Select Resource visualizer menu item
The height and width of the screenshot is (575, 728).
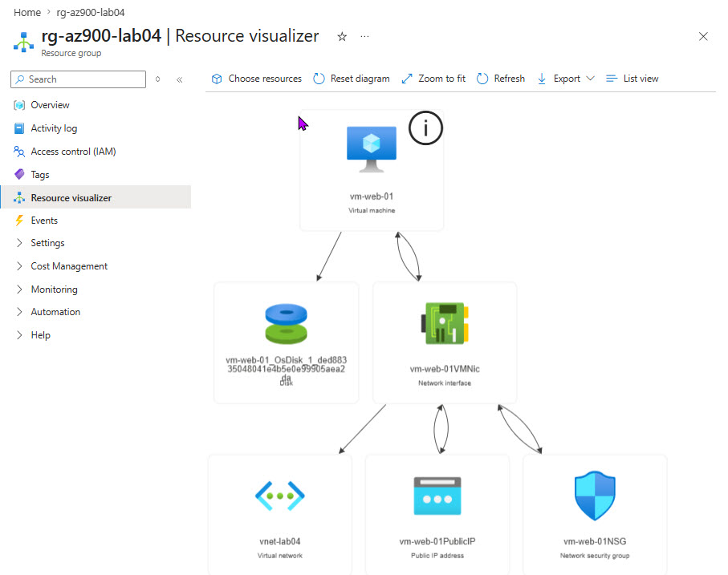tap(96, 197)
